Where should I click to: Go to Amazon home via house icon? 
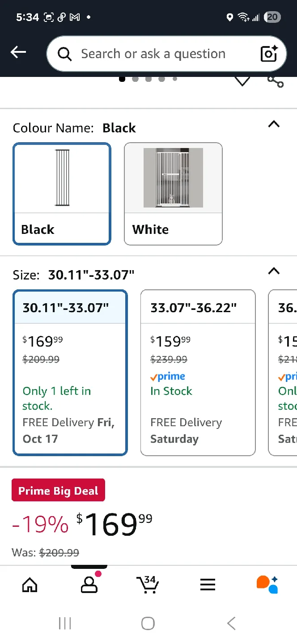click(29, 585)
